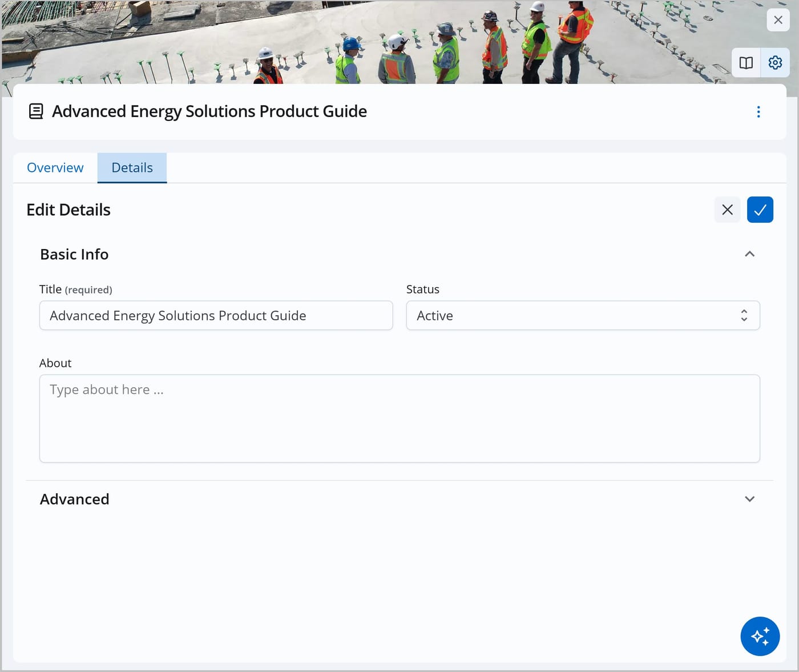799x672 pixels.
Task: Click the document icon beside the title
Action: click(x=36, y=111)
